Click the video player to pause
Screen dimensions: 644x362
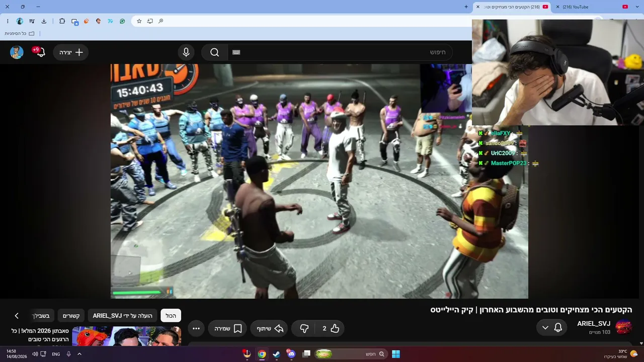[319, 181]
